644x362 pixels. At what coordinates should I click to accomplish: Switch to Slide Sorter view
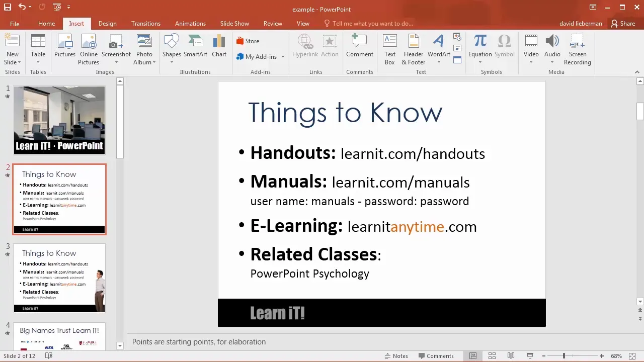[x=492, y=356]
